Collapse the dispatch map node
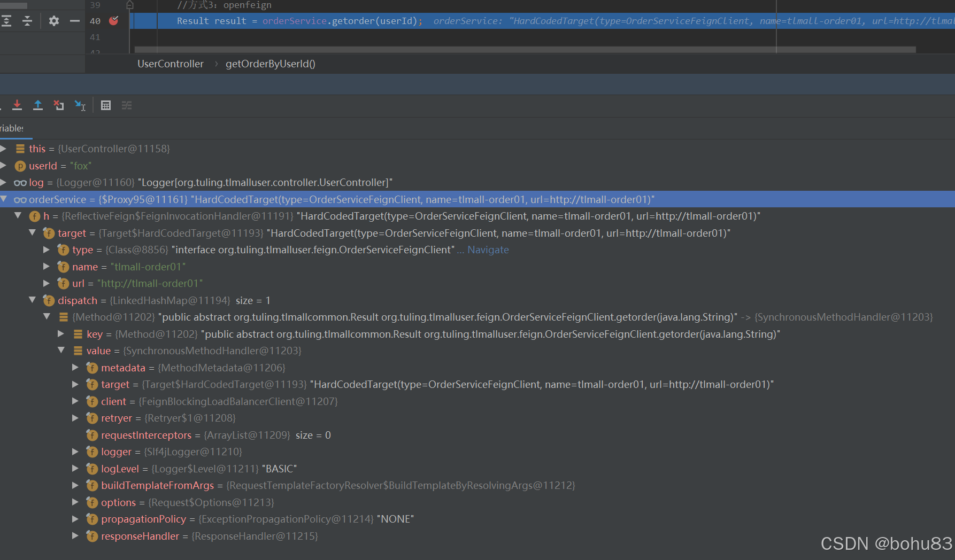This screenshot has height=560, width=955. pyautogui.click(x=33, y=300)
